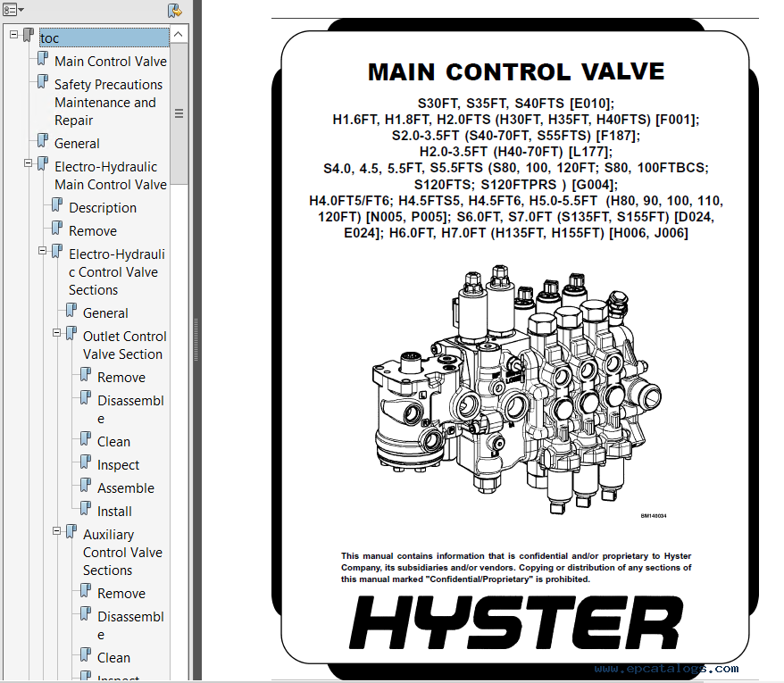Viewport: 784px width, 683px height.
Task: Collapse Electro-Hydraulic Control Valve Sections bookmark
Action: point(43,251)
